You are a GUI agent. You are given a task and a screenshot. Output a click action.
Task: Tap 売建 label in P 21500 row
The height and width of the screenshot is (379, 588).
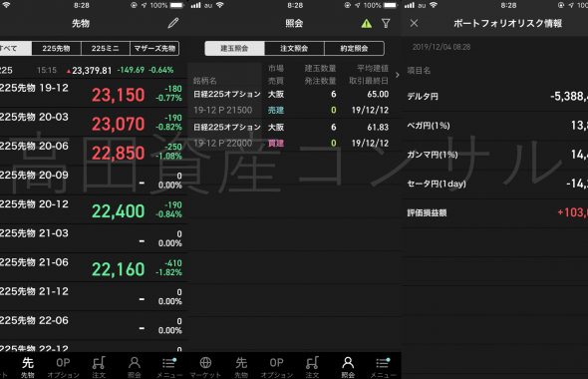coord(276,111)
